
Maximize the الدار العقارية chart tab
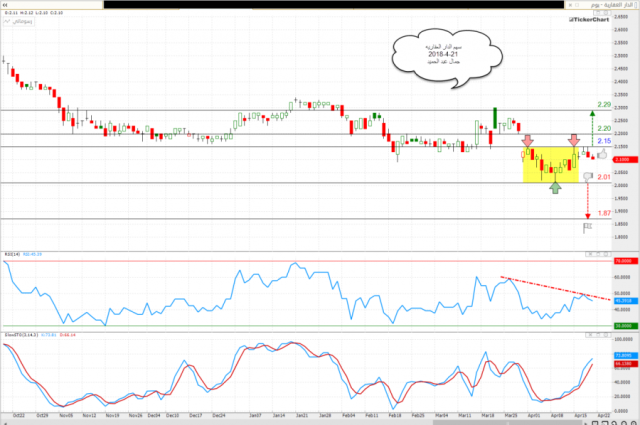pyautogui.click(x=577, y=5)
